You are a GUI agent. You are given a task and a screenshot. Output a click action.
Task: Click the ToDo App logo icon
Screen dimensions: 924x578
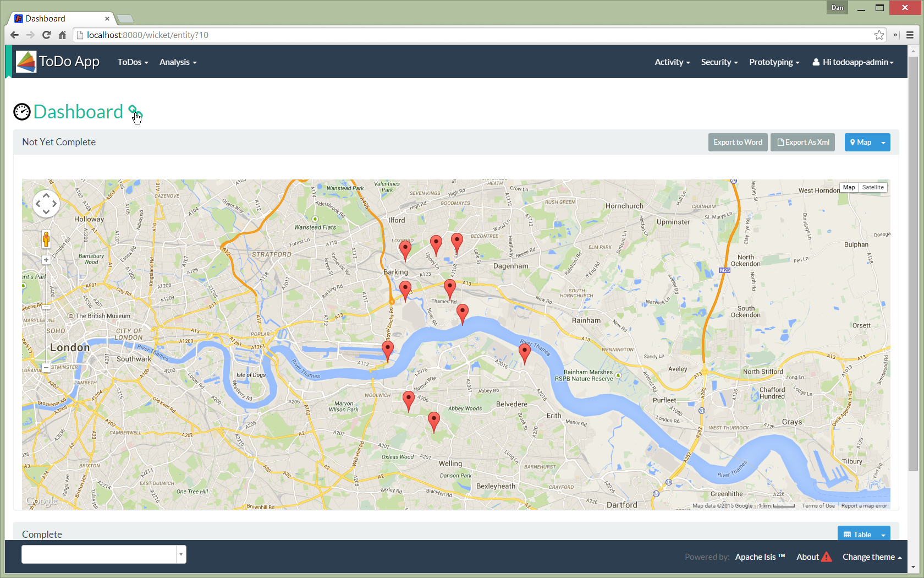click(x=26, y=62)
